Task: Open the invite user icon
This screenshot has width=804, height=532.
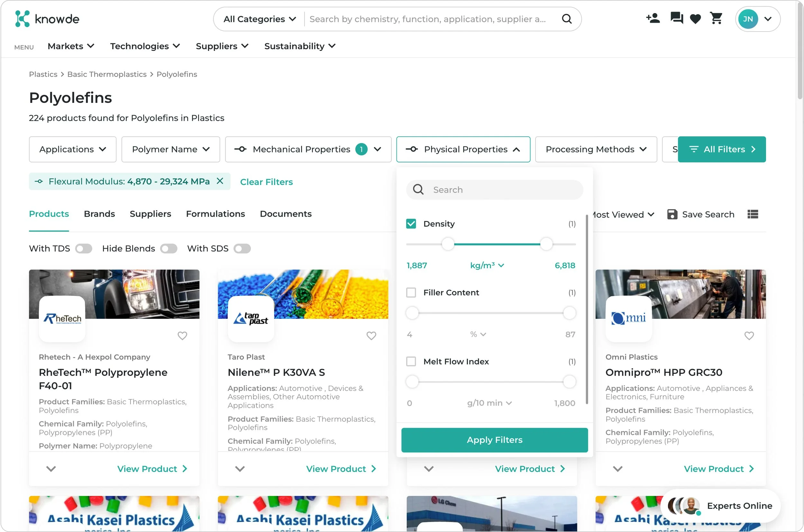Action: click(x=653, y=18)
